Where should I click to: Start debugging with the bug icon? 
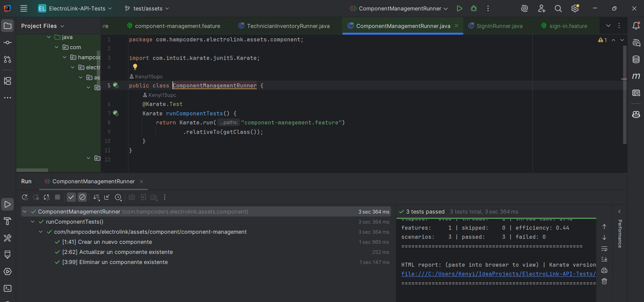473,9
